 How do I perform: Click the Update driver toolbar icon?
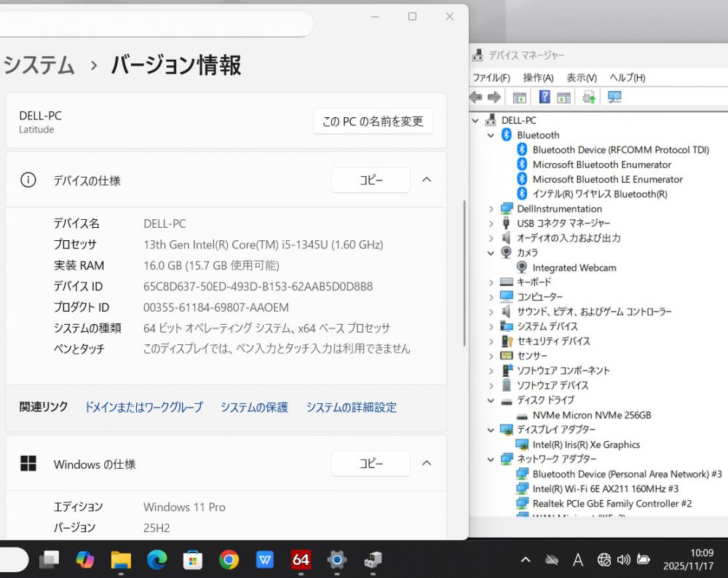[x=588, y=98]
